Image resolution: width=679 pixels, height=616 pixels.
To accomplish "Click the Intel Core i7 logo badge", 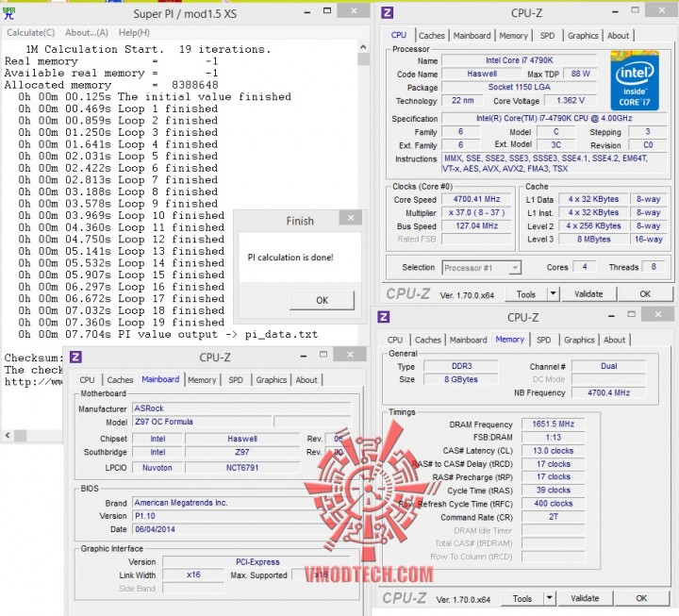I will pos(635,80).
